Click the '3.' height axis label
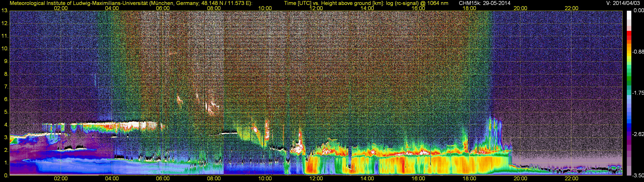 pyautogui.click(x=6, y=137)
